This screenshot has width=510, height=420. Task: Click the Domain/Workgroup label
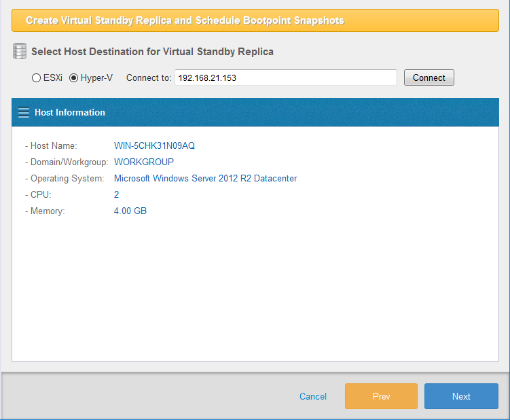pos(69,162)
